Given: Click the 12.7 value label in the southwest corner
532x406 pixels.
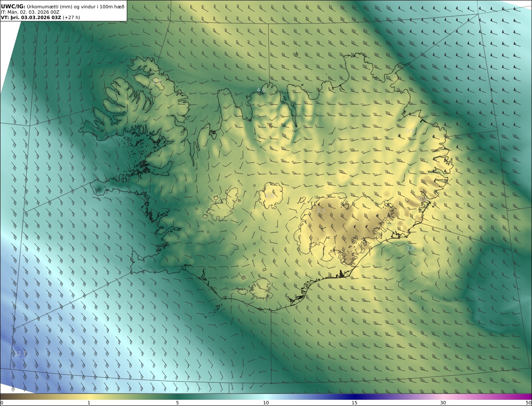Looking at the screenshot, I should point(20,354).
